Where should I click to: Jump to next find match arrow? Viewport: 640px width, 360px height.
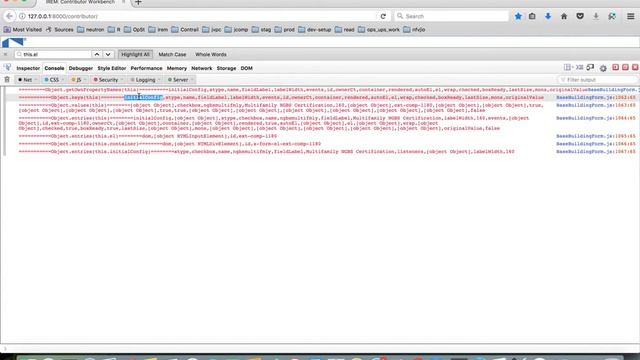pos(108,54)
